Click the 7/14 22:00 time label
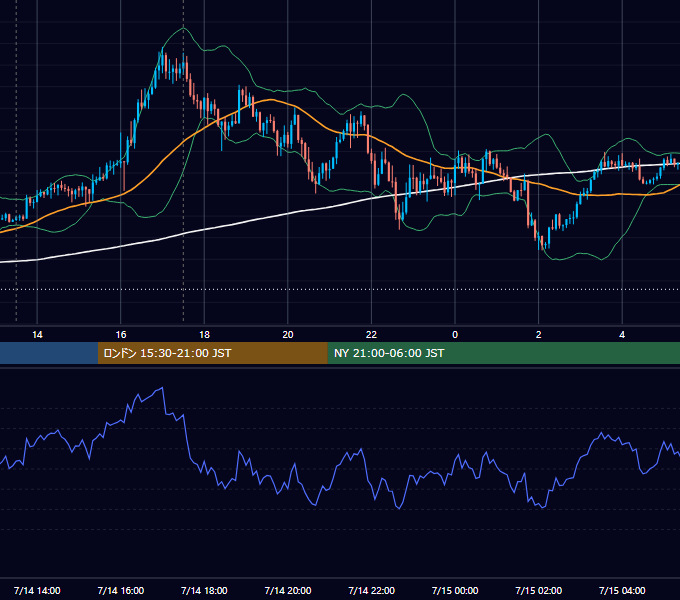This screenshot has height=600, width=680. 371,590
